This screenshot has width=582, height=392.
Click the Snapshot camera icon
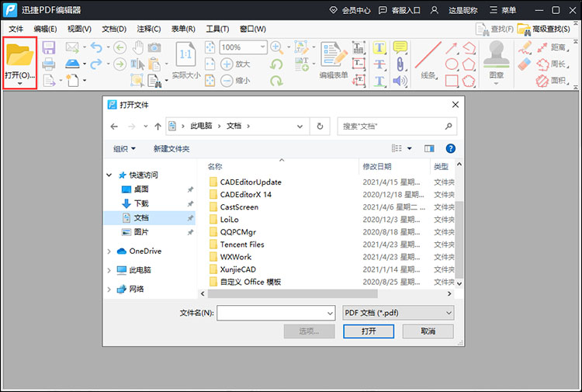pyautogui.click(x=154, y=47)
